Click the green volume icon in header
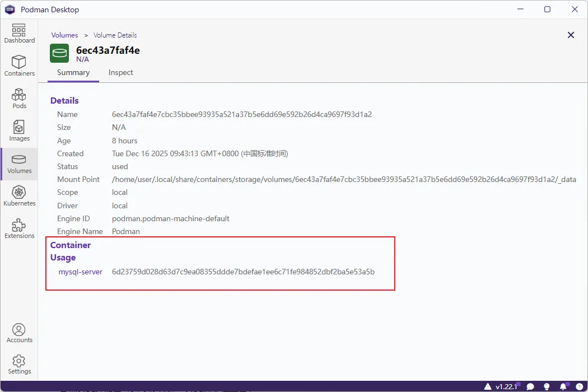This screenshot has width=588, height=392. coord(59,53)
